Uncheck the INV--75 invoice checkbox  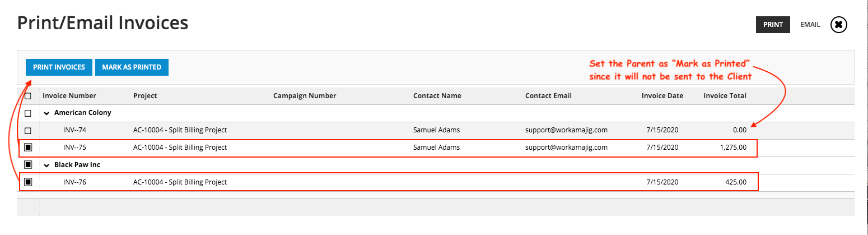(28, 148)
